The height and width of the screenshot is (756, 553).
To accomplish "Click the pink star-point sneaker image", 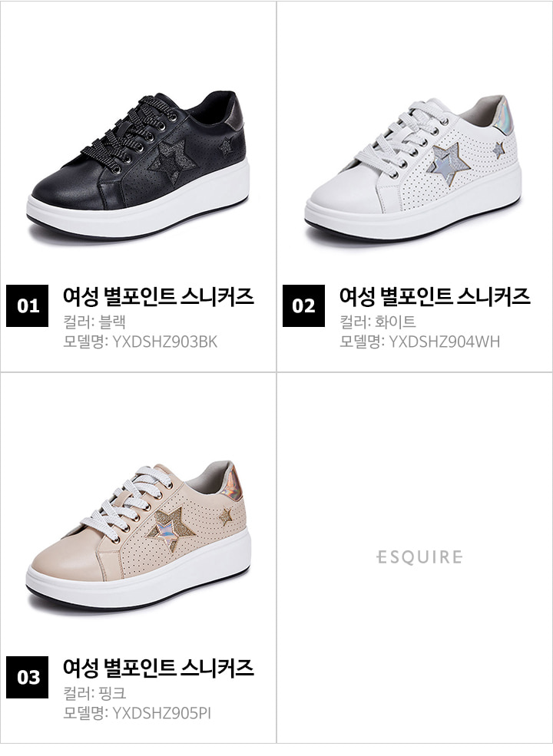I will click(138, 536).
